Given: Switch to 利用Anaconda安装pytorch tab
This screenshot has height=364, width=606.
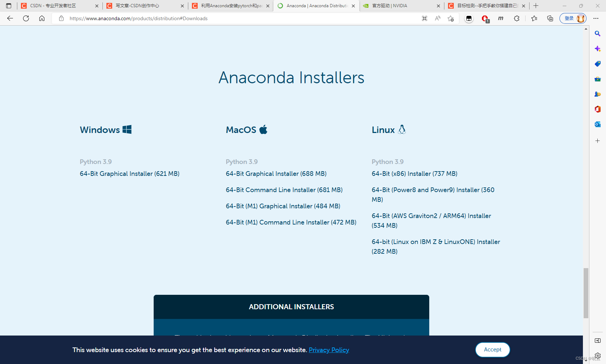Looking at the screenshot, I should tap(231, 6).
